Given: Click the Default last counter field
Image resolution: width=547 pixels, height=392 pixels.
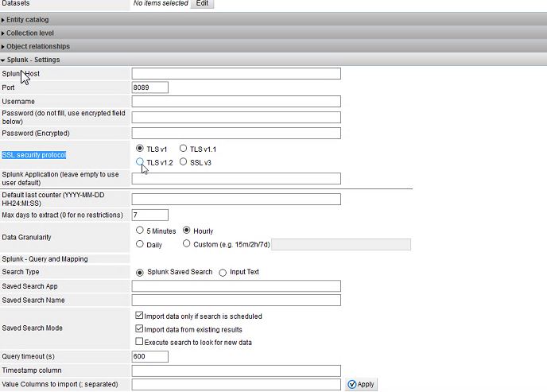Looking at the screenshot, I should point(236,199).
